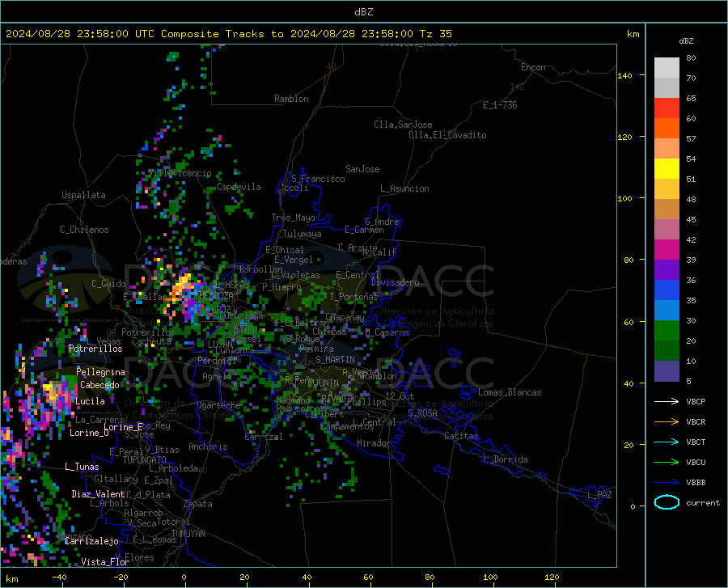Image resolution: width=728 pixels, height=588 pixels.
Task: Click the Anchoris map label
Action: click(208, 446)
